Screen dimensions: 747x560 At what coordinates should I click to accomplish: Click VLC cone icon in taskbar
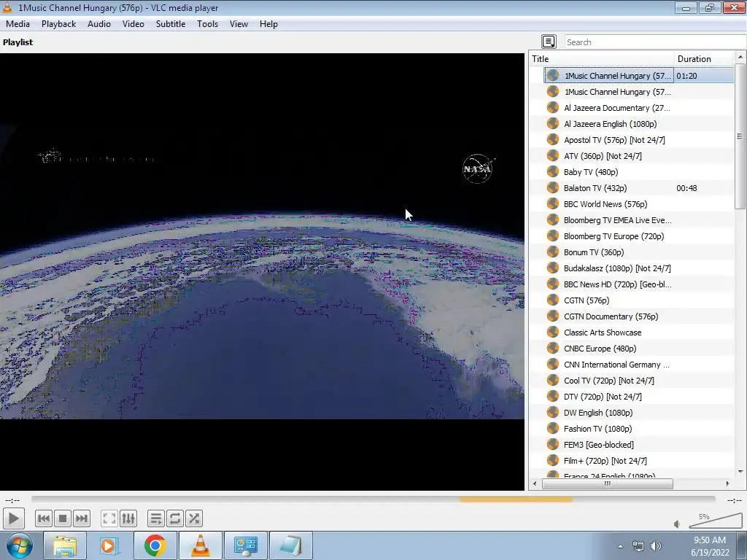tap(200, 545)
